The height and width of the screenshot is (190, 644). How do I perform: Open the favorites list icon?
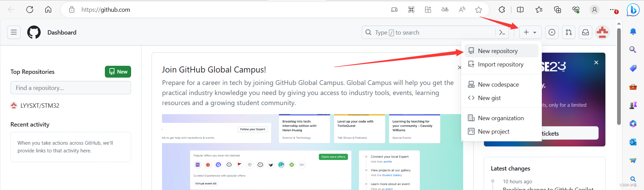click(539, 10)
